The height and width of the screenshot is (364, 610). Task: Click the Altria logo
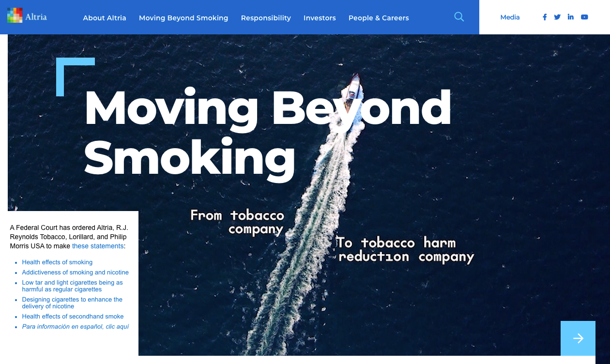click(x=27, y=16)
